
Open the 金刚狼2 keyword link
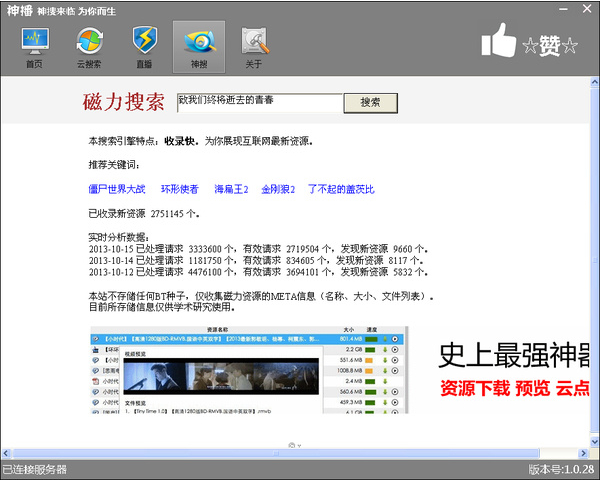coord(278,189)
